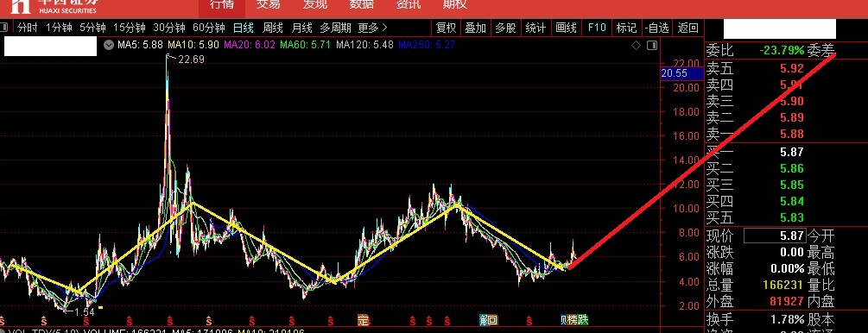
Task: Toggle the -自选 watchlist button
Action: (x=657, y=28)
